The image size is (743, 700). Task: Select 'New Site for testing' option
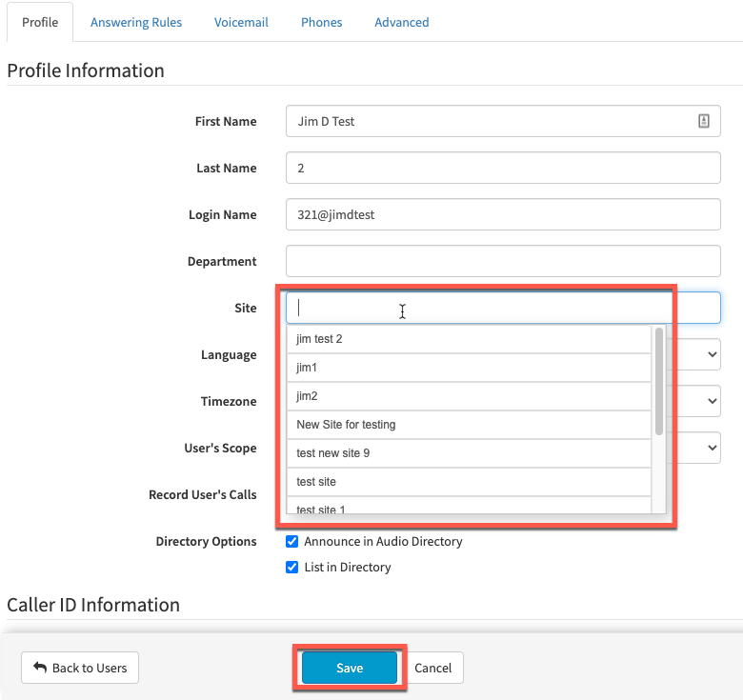point(469,425)
